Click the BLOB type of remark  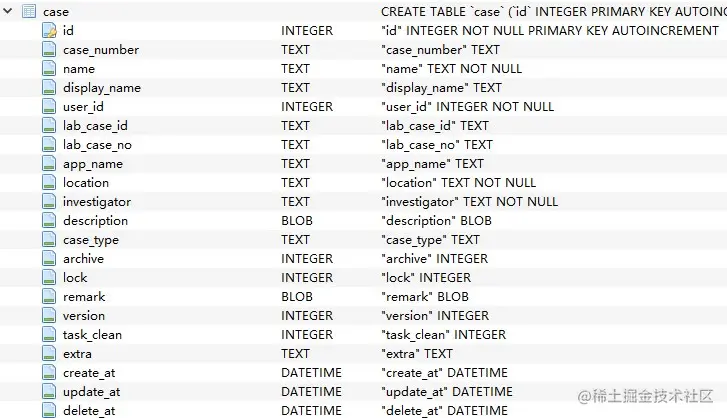click(298, 297)
